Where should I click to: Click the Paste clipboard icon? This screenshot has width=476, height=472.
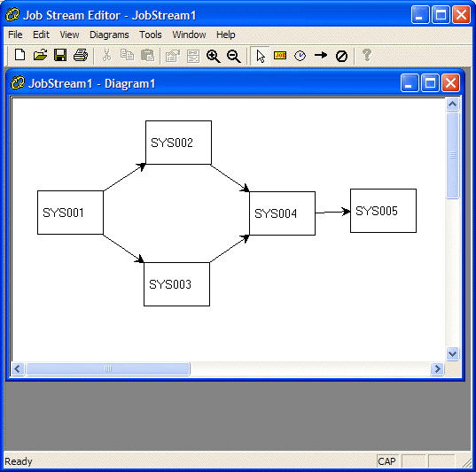click(147, 56)
